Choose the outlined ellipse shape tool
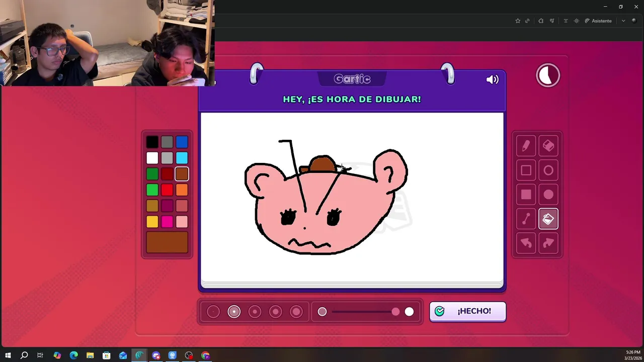 point(548,170)
